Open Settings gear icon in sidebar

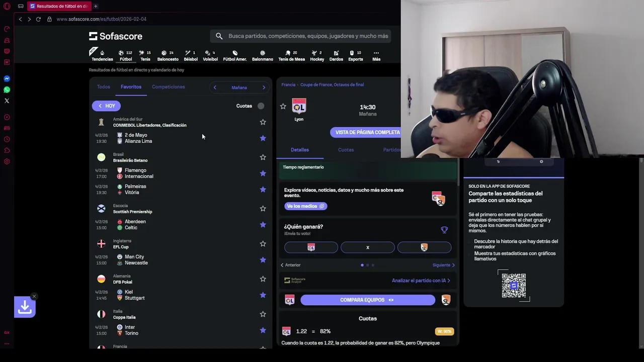7,161
